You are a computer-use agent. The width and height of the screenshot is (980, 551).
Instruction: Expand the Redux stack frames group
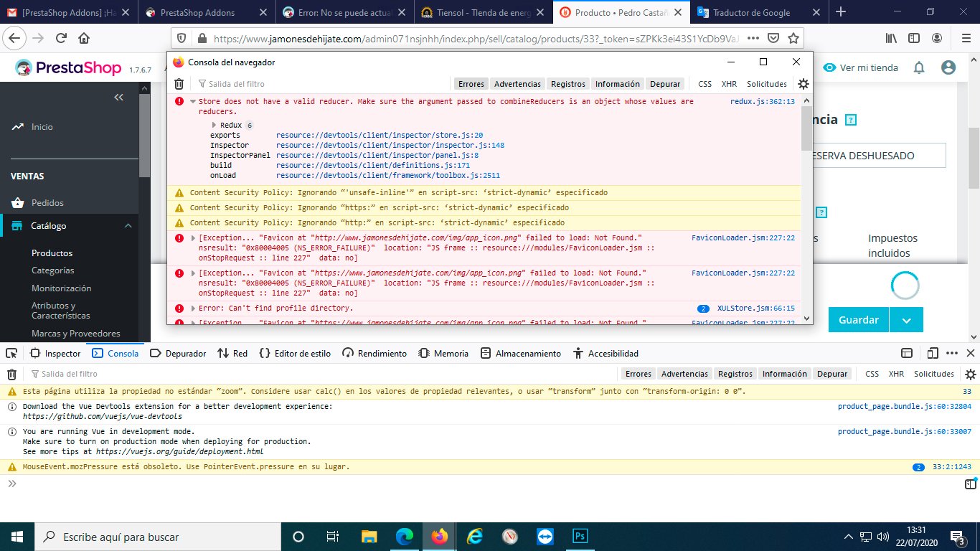pos(214,125)
